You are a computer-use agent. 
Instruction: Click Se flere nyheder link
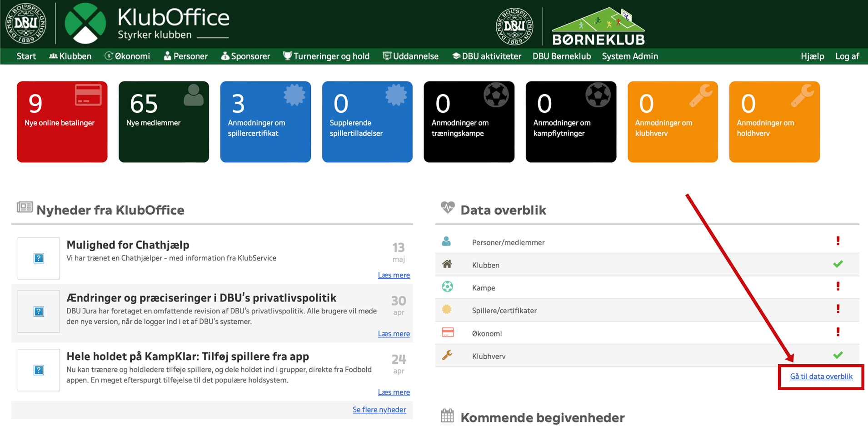click(379, 410)
